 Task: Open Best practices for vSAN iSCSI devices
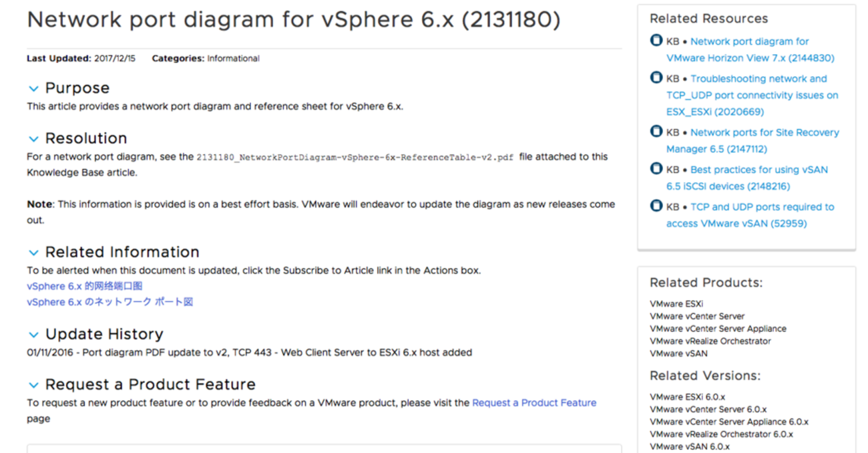coord(746,178)
